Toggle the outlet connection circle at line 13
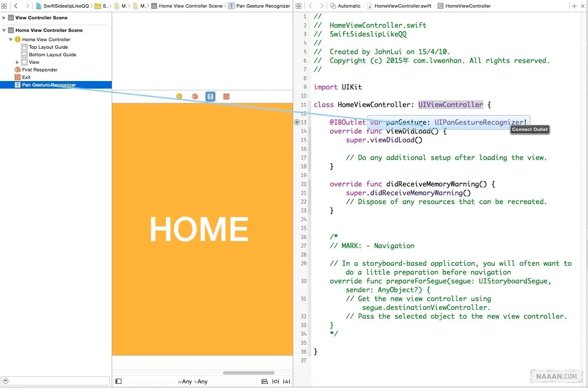This screenshot has width=588, height=388. pos(297,122)
